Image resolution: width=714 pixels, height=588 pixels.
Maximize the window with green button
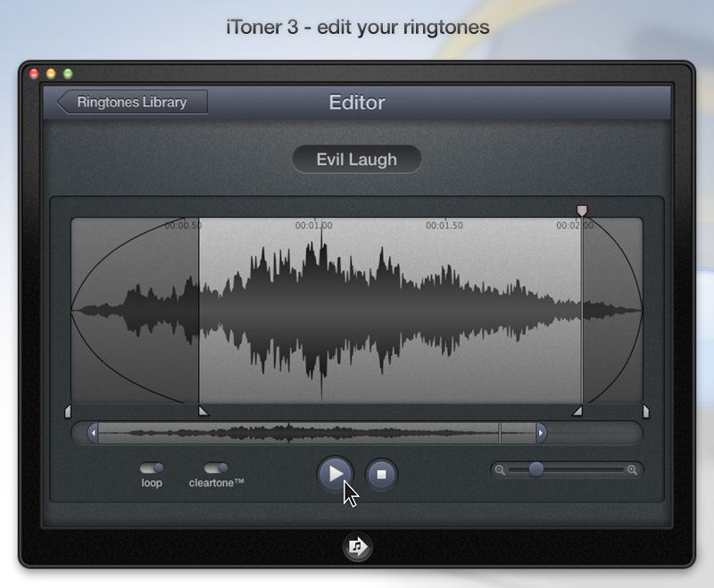[68, 74]
